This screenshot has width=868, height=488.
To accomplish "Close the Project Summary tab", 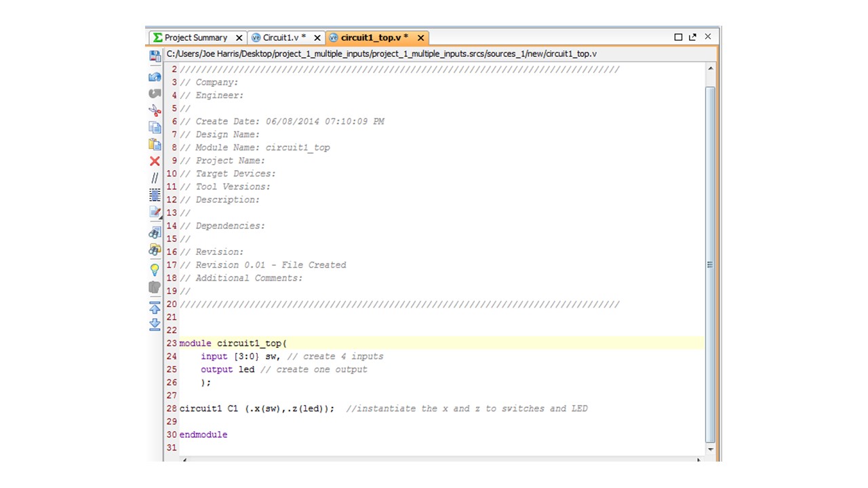I will point(239,38).
